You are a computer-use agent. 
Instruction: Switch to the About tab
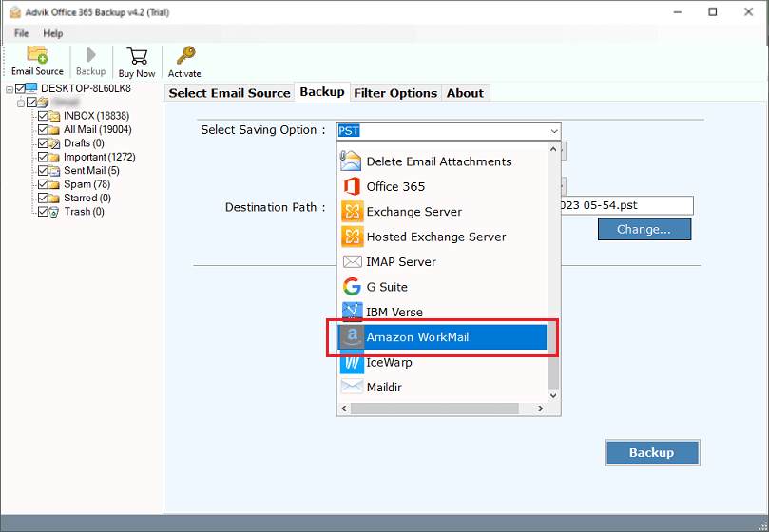[x=465, y=93]
